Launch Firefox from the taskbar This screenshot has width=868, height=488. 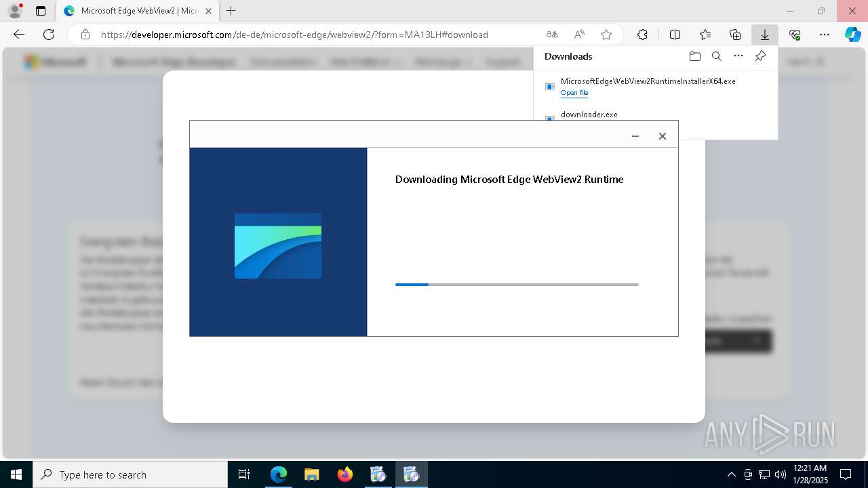tap(345, 474)
